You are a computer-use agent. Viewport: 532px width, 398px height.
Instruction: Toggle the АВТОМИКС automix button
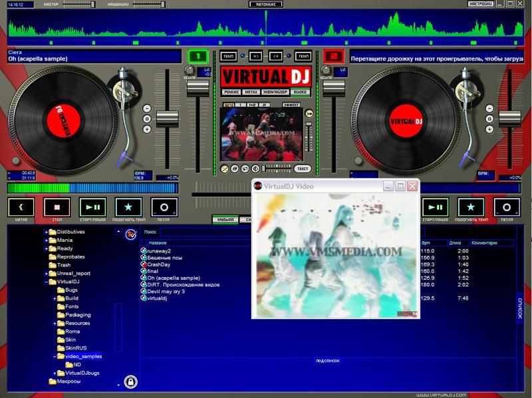[x=265, y=4]
